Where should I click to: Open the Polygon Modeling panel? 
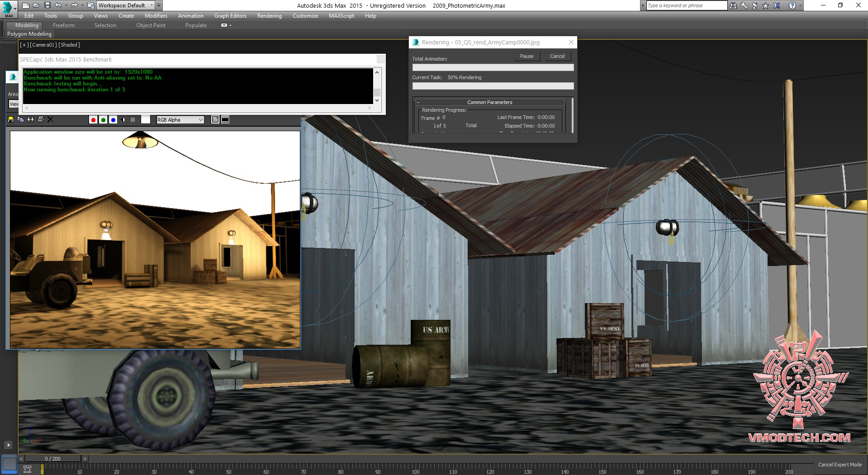[x=29, y=34]
